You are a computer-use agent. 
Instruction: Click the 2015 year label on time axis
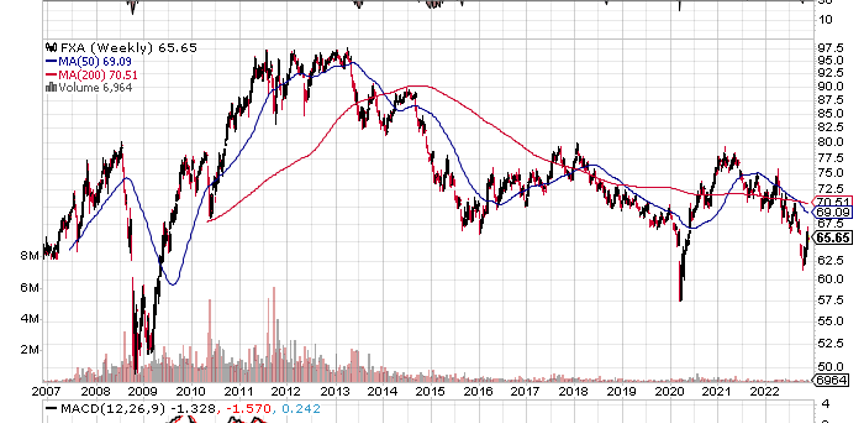pyautogui.click(x=430, y=391)
